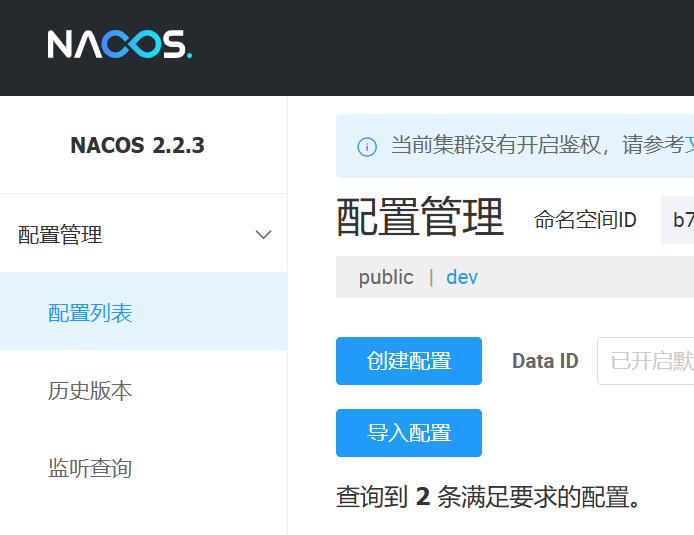Select 配置列表 in the sidebar
The height and width of the screenshot is (535, 694).
click(143, 312)
